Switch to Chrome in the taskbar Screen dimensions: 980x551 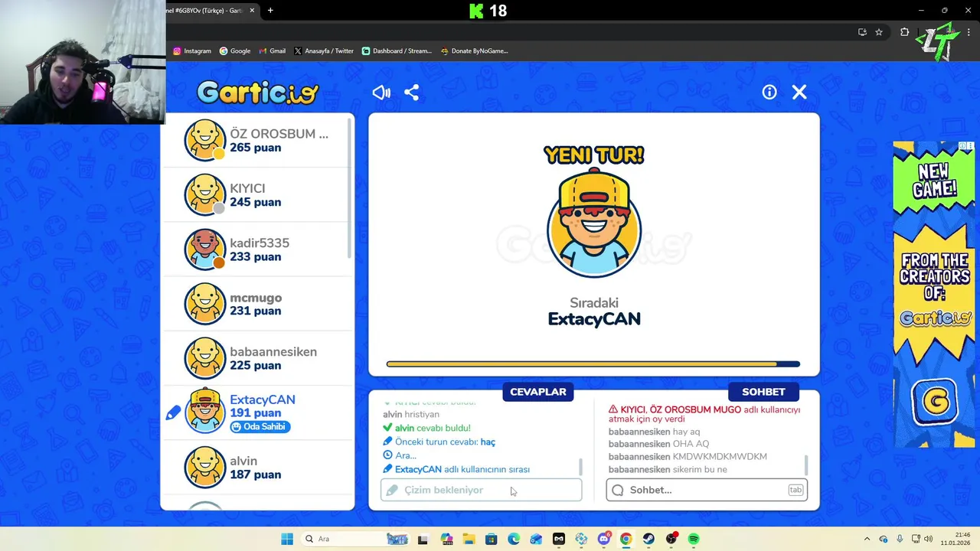pyautogui.click(x=626, y=539)
